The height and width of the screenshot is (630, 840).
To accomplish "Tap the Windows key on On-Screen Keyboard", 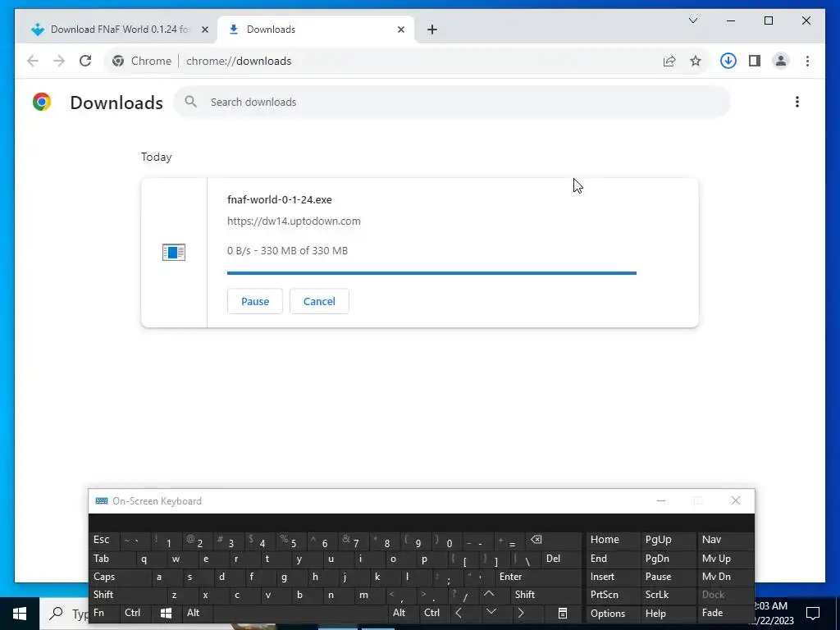I will [166, 613].
